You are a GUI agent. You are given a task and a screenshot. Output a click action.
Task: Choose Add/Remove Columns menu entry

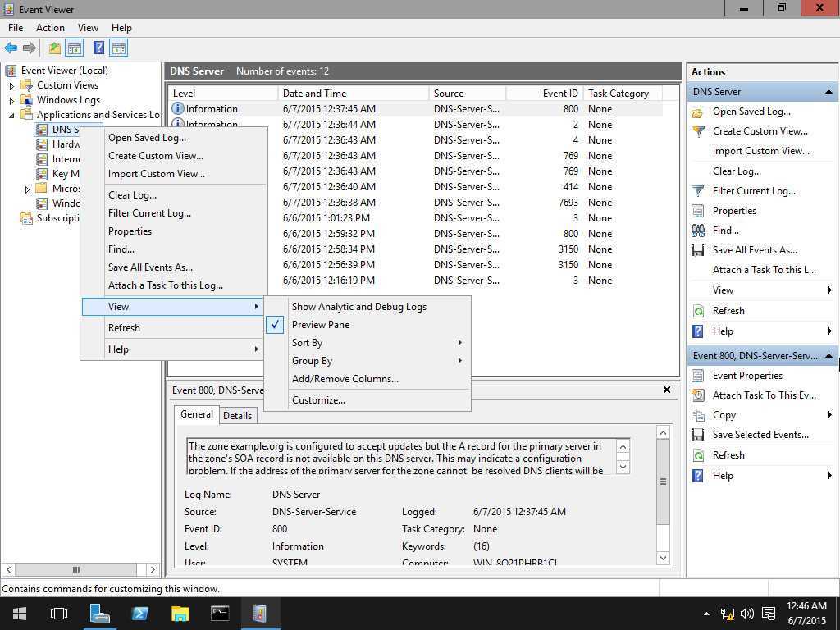(x=345, y=379)
